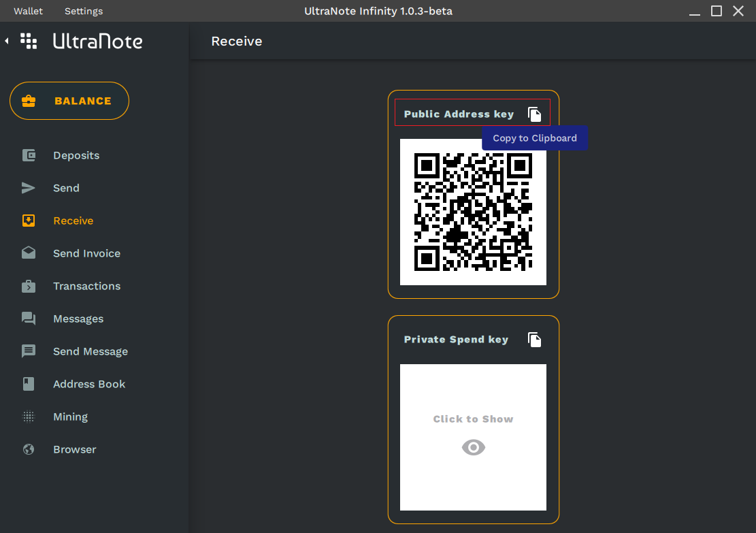Click the Receive page heading
This screenshot has width=756, height=533.
(237, 42)
